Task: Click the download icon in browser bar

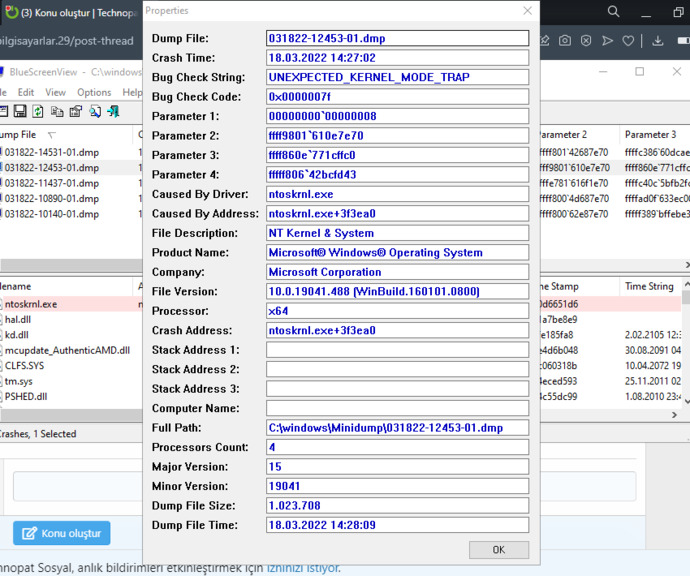Action: pos(657,41)
